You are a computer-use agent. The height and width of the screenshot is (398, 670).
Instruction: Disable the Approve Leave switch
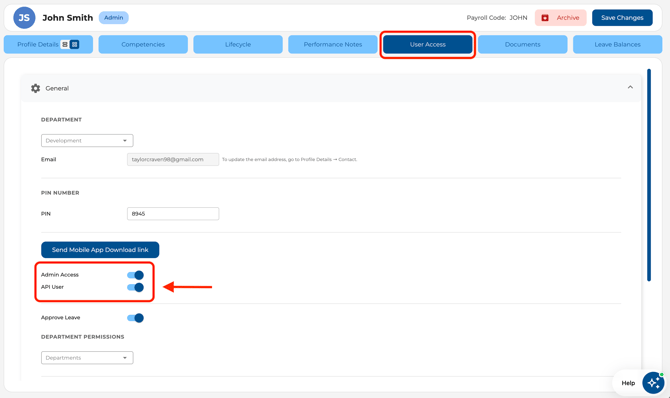click(135, 318)
